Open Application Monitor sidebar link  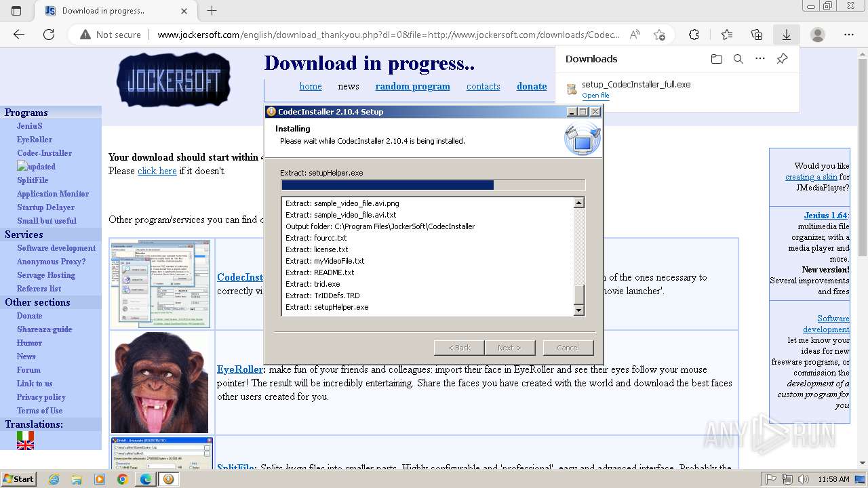[x=53, y=194]
